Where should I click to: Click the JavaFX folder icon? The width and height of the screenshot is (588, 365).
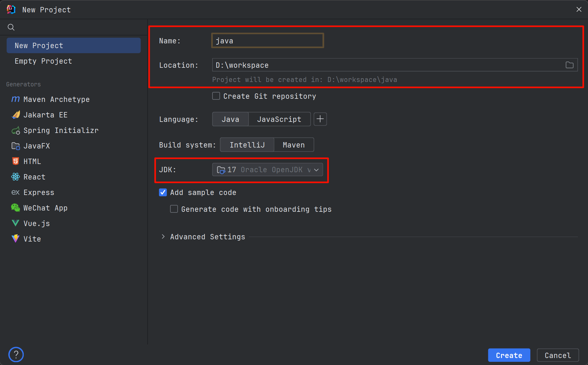pos(16,146)
